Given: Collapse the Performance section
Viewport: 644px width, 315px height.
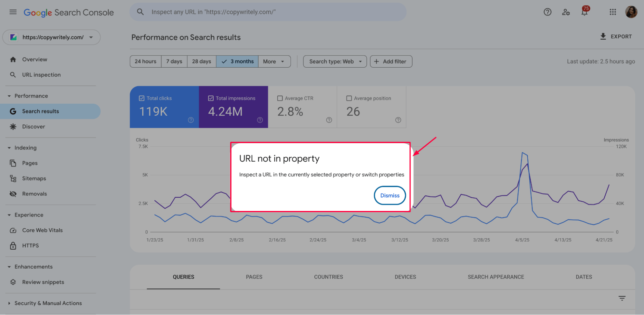Looking at the screenshot, I should click(x=9, y=96).
